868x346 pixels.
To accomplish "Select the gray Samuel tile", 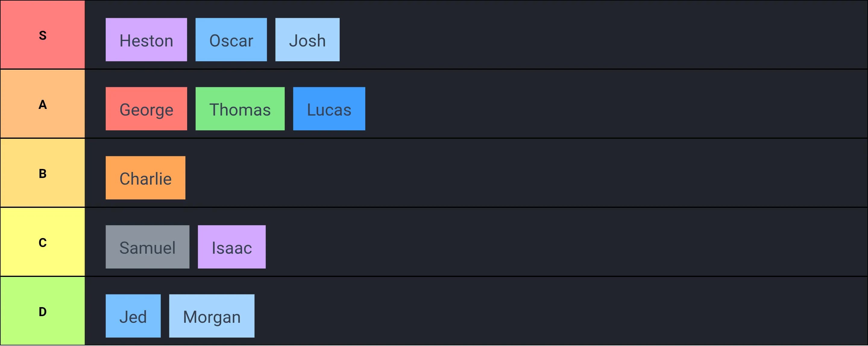I will pos(147,247).
